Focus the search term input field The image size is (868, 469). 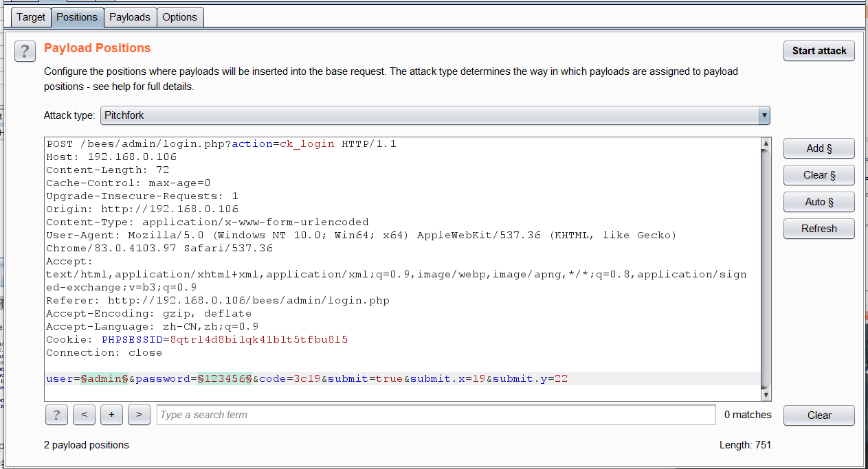(436, 415)
